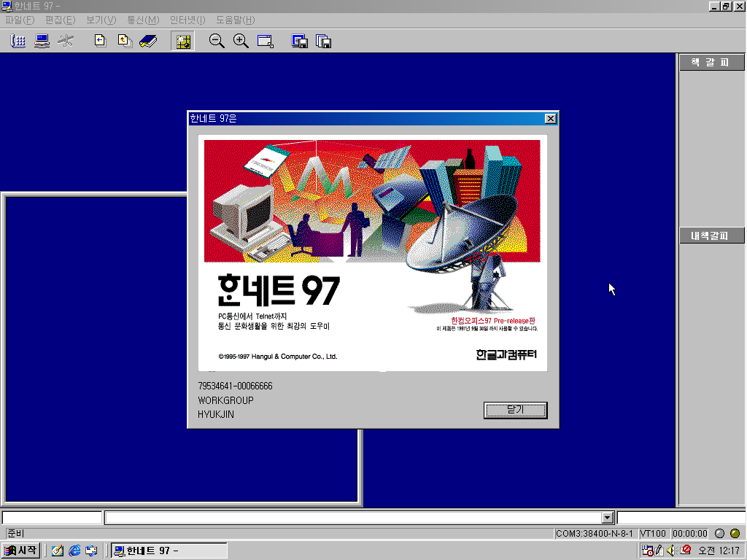Click the task scheduler tray icon
747x560 pixels.
pos(648,551)
